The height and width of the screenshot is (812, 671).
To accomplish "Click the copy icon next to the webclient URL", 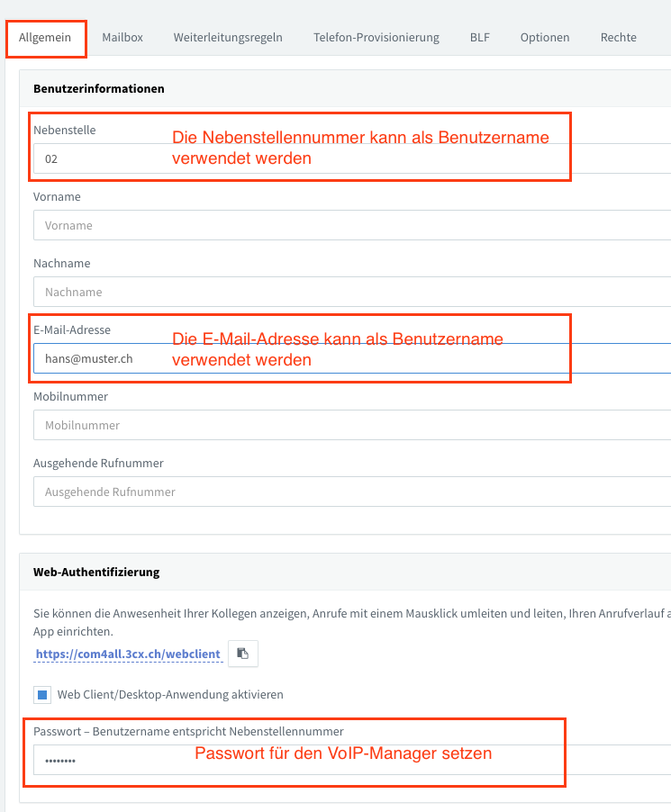I will [243, 653].
